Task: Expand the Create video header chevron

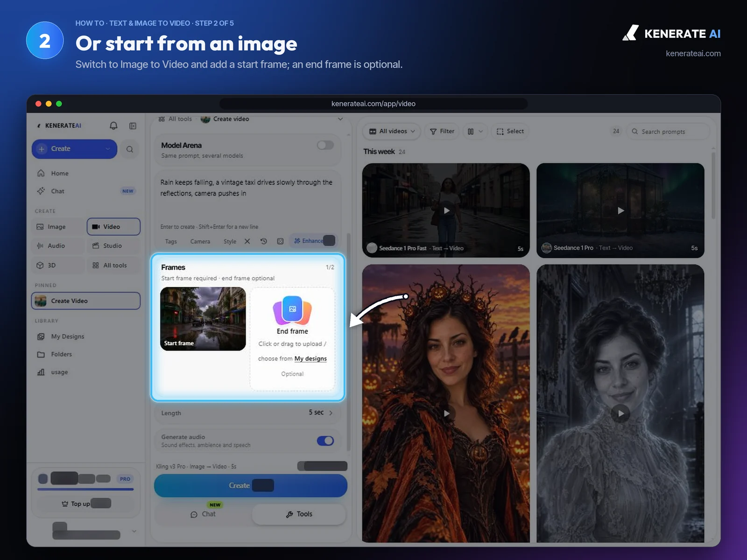Action: (x=340, y=119)
